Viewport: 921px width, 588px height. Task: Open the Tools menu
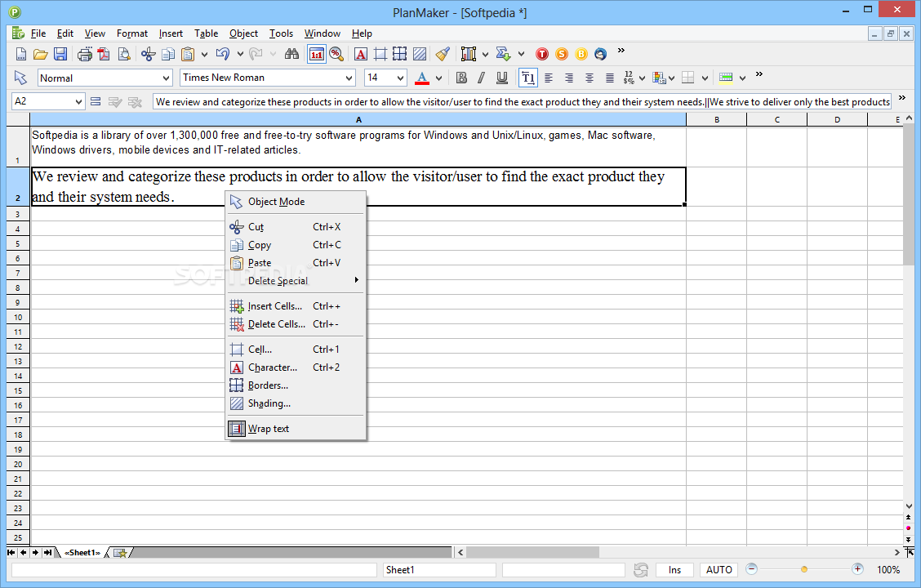pos(281,33)
